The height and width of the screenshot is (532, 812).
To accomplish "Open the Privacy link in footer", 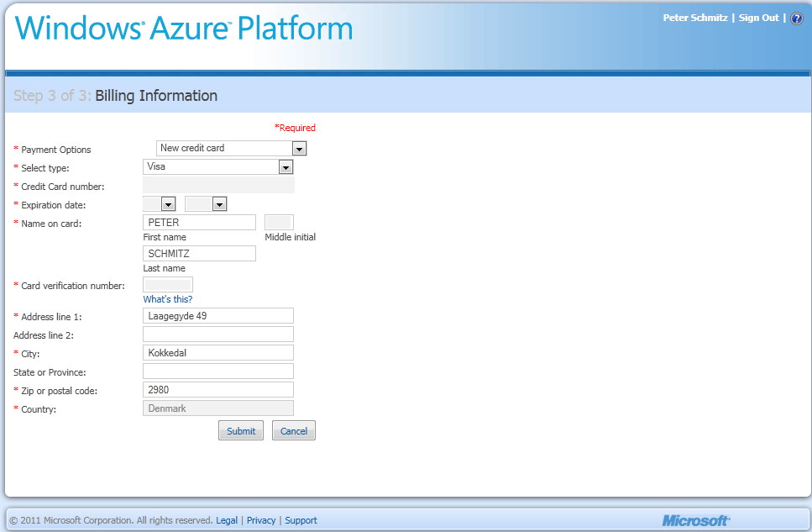I will pos(261,520).
